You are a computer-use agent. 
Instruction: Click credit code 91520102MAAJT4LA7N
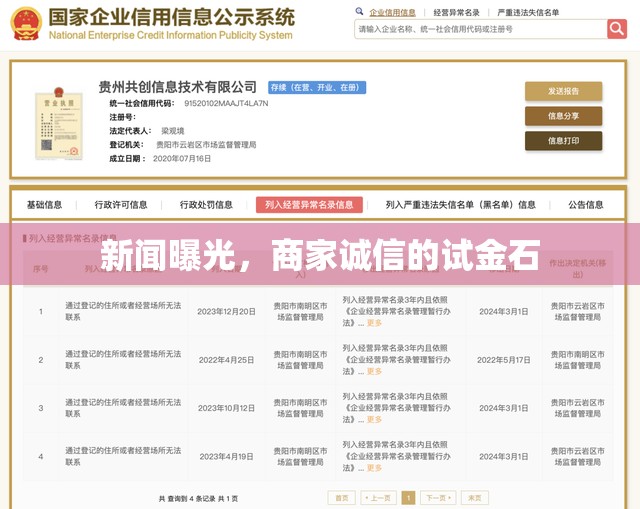(x=226, y=103)
